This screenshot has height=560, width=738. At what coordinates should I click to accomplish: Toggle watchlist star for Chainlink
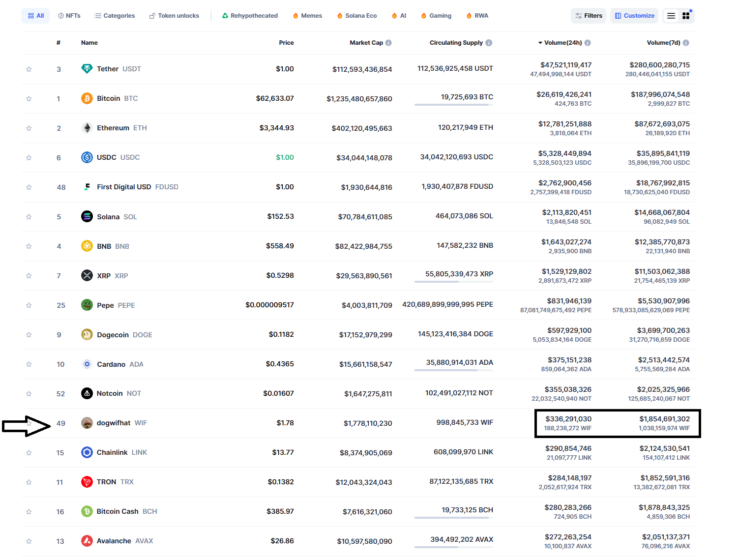point(29,453)
